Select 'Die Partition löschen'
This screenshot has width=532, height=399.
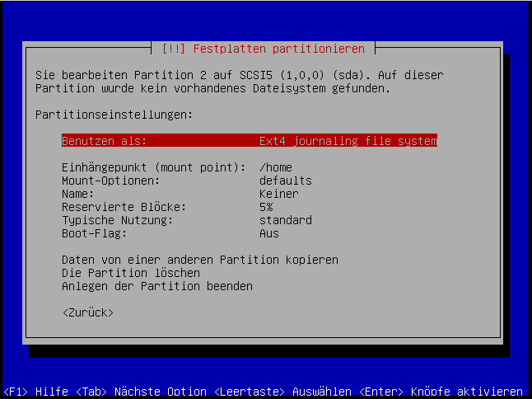130,273
